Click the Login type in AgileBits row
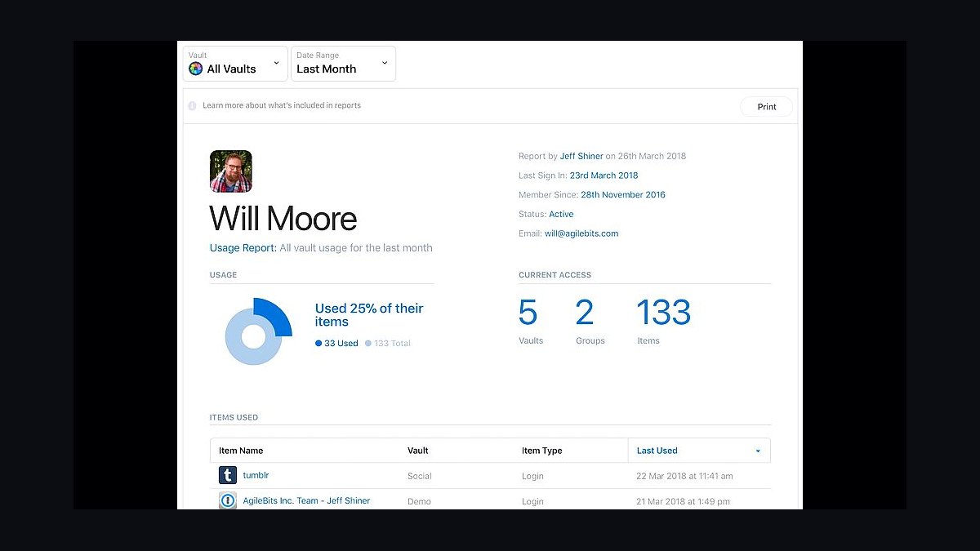Screen dimensions: 980x551 533,501
